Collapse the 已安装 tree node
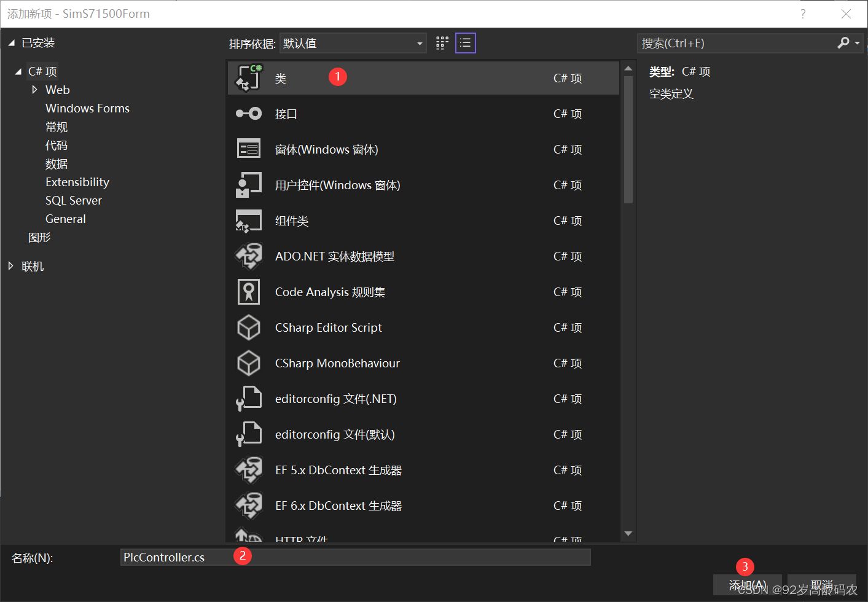The width and height of the screenshot is (868, 602). pyautogui.click(x=11, y=43)
